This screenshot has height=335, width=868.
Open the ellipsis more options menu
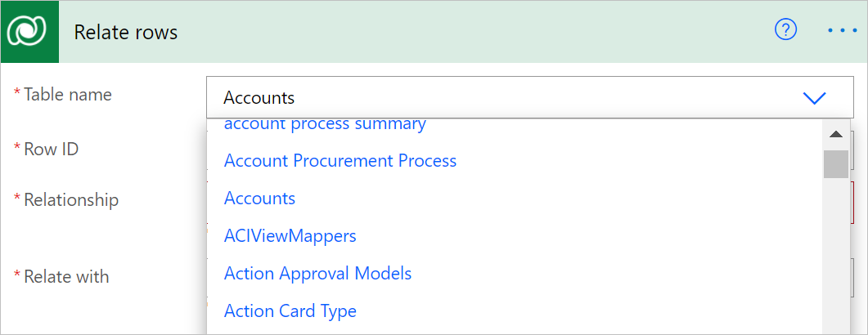[841, 31]
